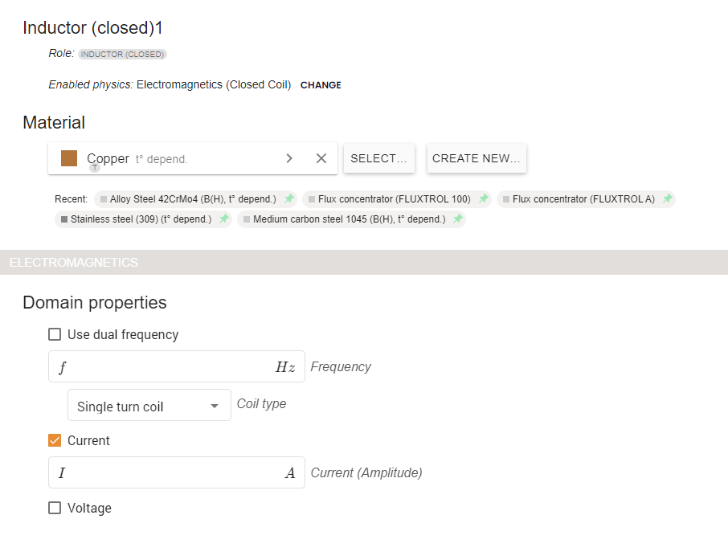Click the SELECT... material button
The height and width of the screenshot is (560, 728).
point(378,158)
